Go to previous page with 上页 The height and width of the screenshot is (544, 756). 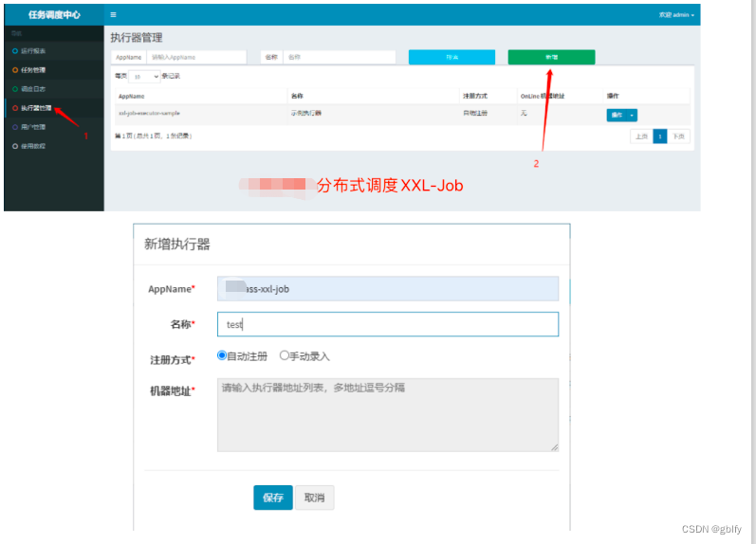641,136
